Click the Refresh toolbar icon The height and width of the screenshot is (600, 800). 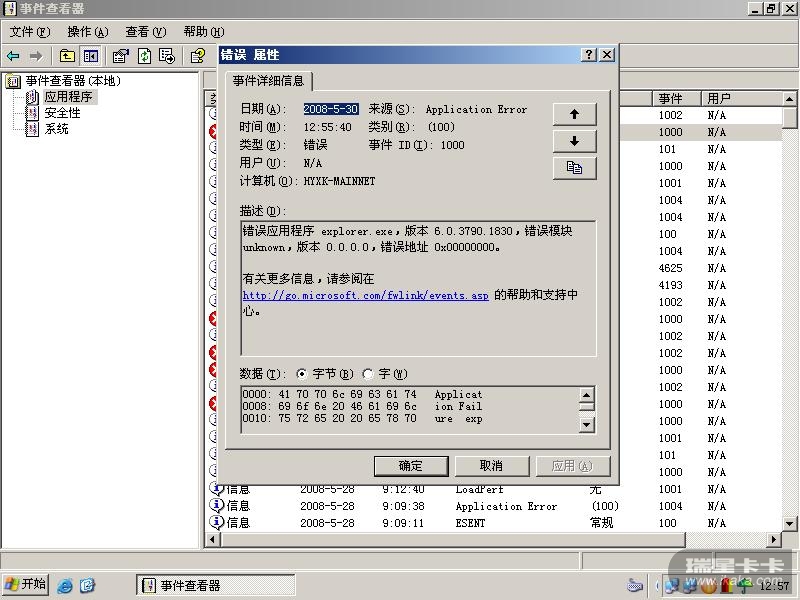click(x=144, y=56)
